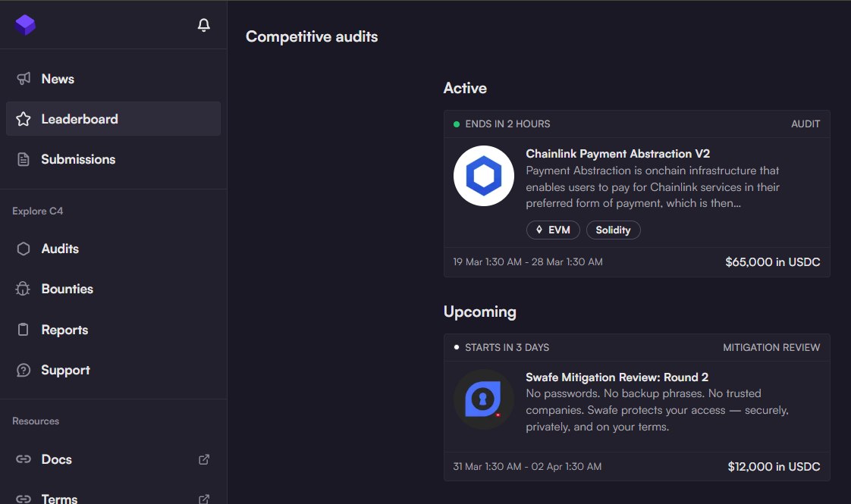
Task: Open Chainlink Payment Abstraction V2 audit title
Action: pyautogui.click(x=617, y=154)
